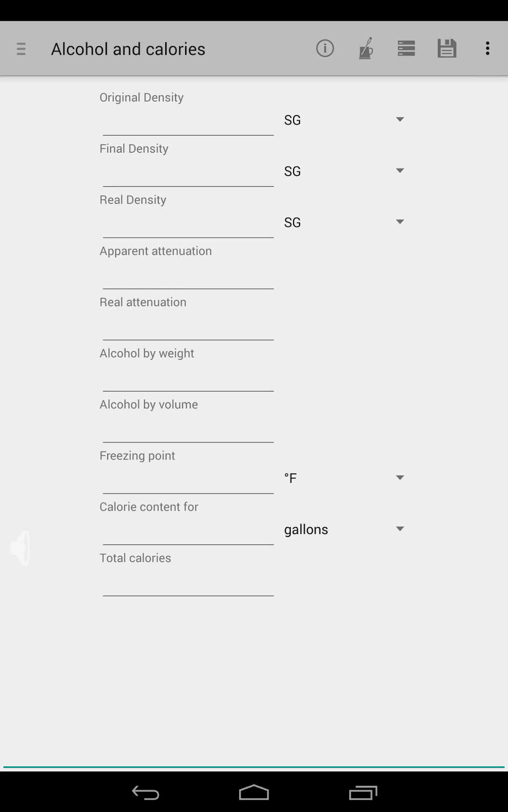
Task: Open the three-dot overflow menu
Action: pos(488,49)
